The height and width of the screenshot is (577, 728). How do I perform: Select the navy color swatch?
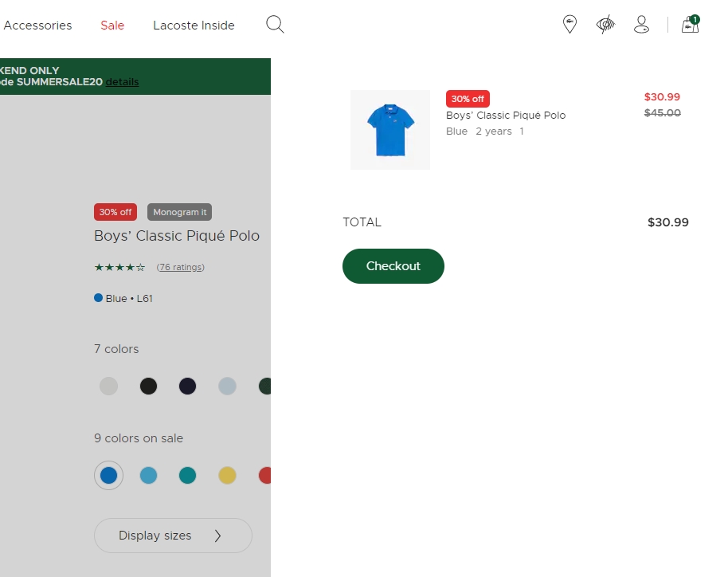point(187,386)
